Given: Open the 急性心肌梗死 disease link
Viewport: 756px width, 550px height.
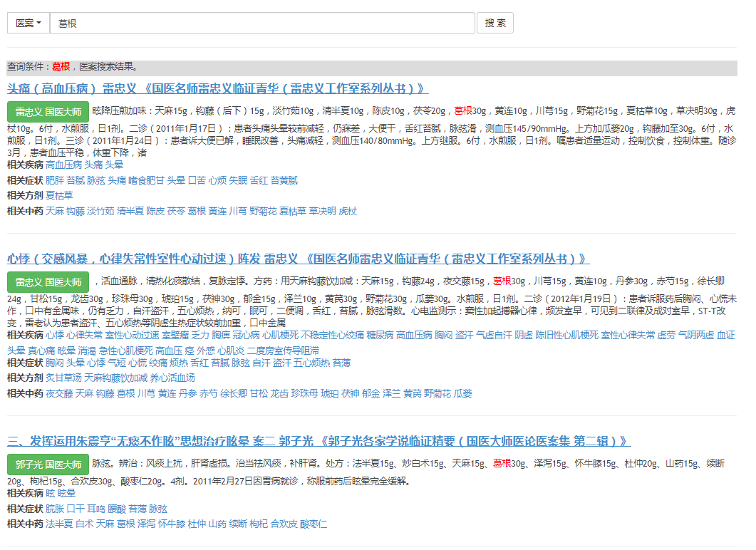Looking at the screenshot, I should tap(126, 351).
